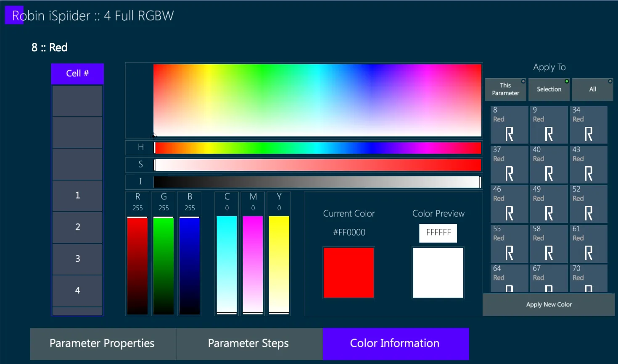Select fixture cell 43 Red

[589, 165]
